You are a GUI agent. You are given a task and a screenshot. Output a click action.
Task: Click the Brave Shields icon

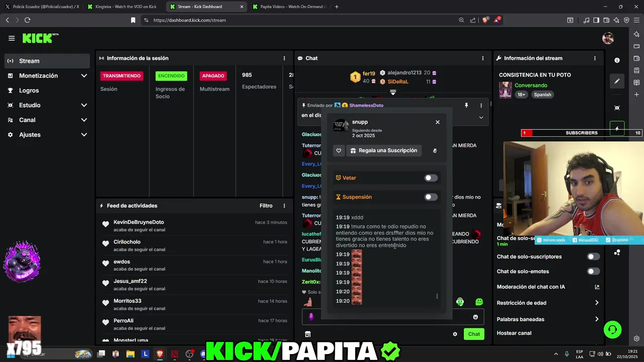[485, 20]
